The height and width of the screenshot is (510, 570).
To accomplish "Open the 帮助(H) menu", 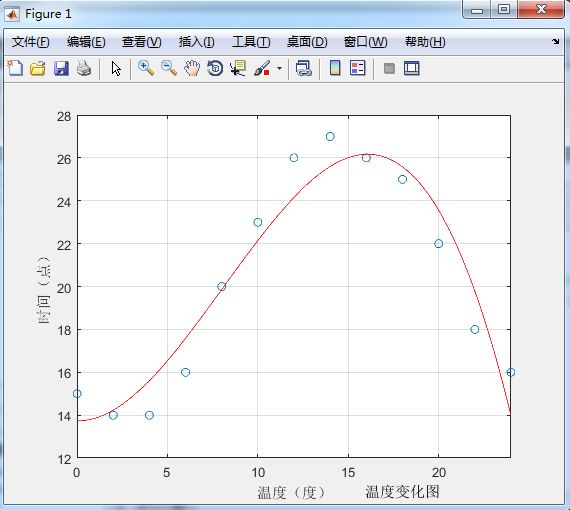I will pyautogui.click(x=425, y=42).
